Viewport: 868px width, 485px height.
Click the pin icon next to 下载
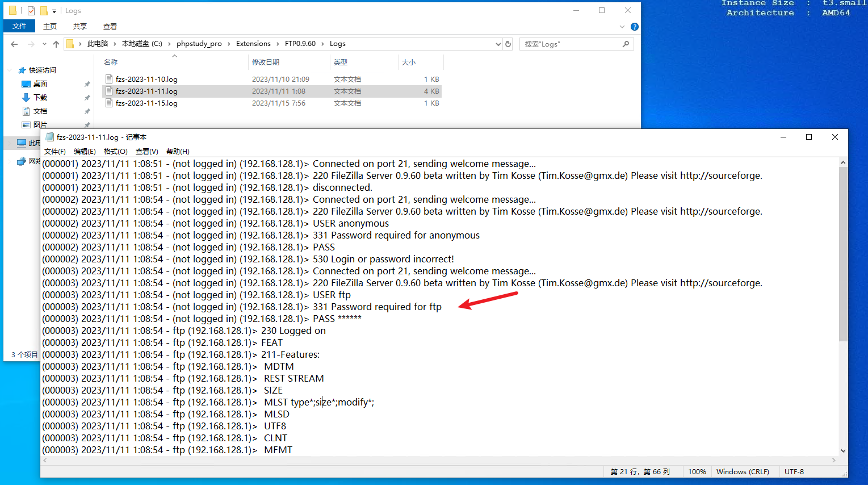click(x=87, y=98)
